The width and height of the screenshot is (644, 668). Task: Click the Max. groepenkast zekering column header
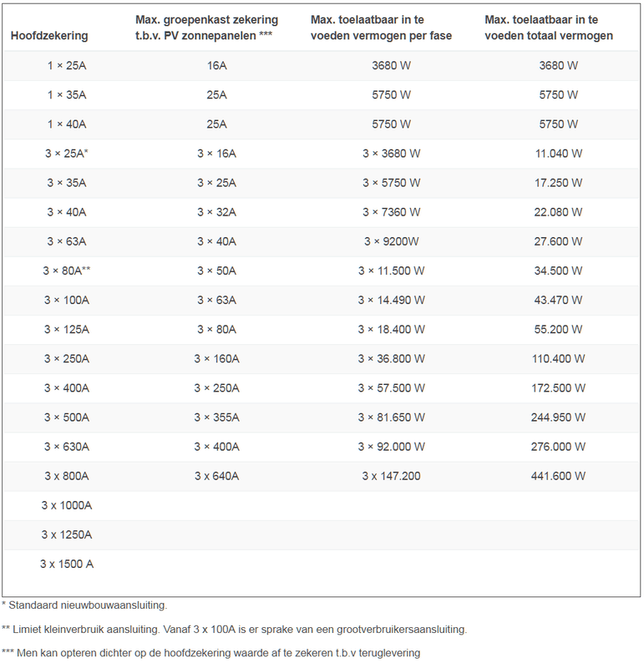206,28
